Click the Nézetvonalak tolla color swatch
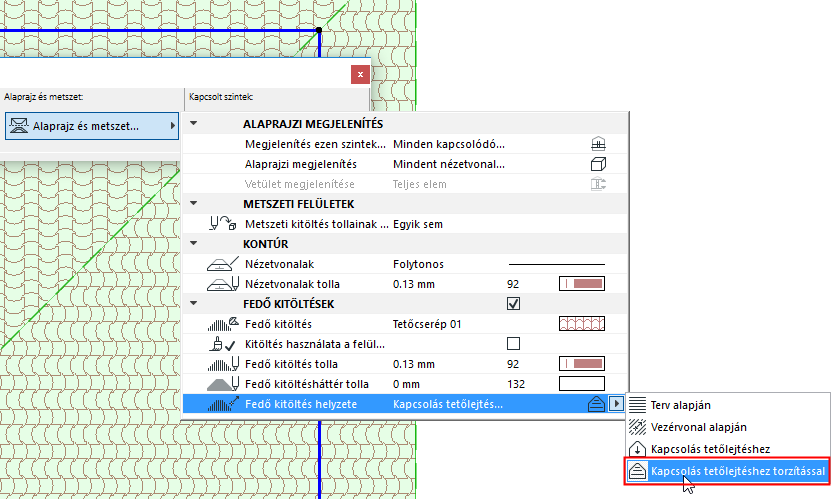This screenshot has width=832, height=499. (x=582, y=283)
